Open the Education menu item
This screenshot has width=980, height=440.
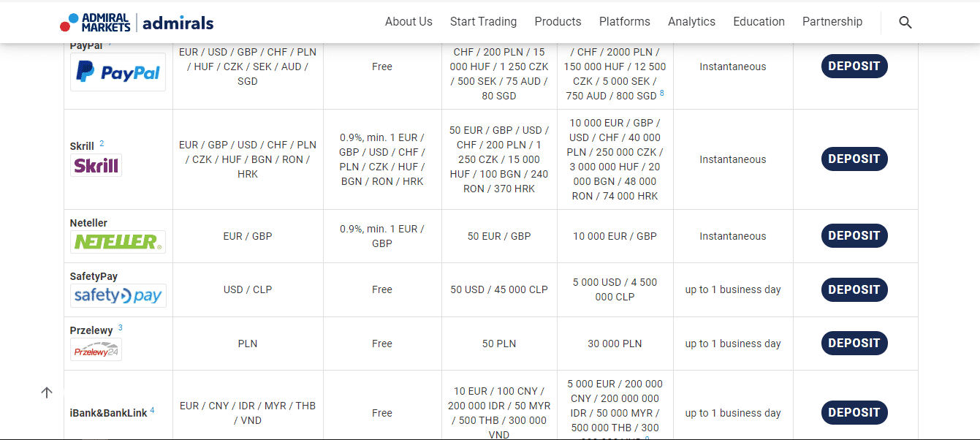pyautogui.click(x=759, y=22)
